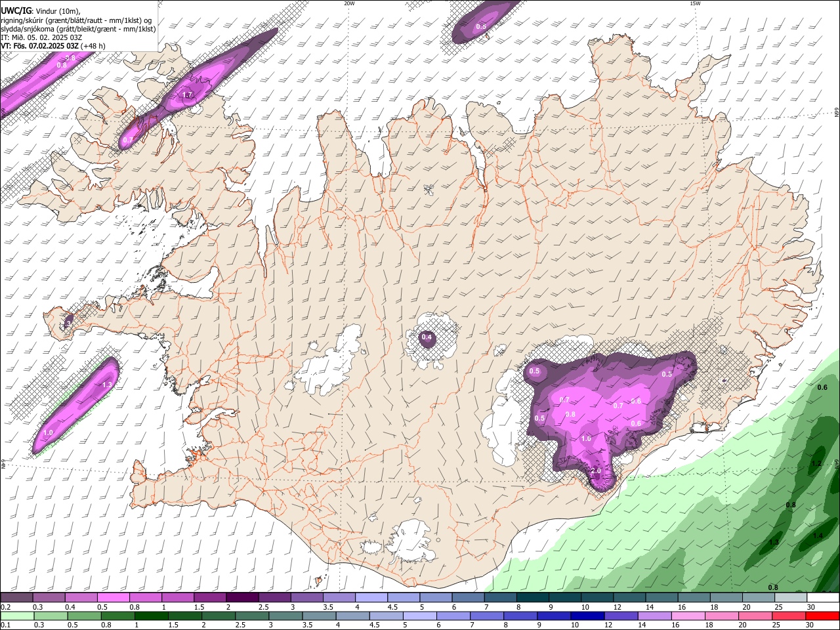Click the initial time line 'IT: Mið. 05. 02. 2025 03Z'
840x630 pixels.
click(41, 37)
